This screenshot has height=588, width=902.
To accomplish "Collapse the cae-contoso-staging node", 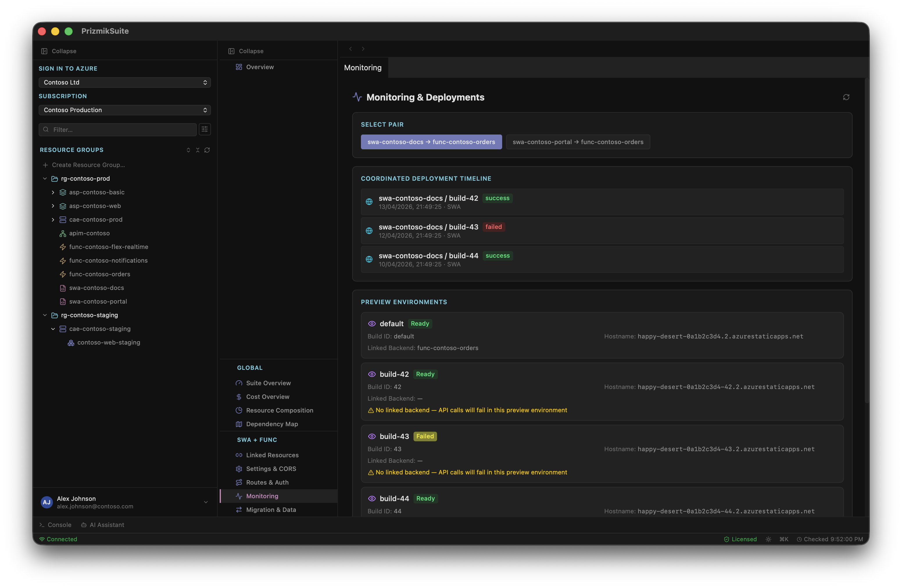I will click(x=53, y=329).
